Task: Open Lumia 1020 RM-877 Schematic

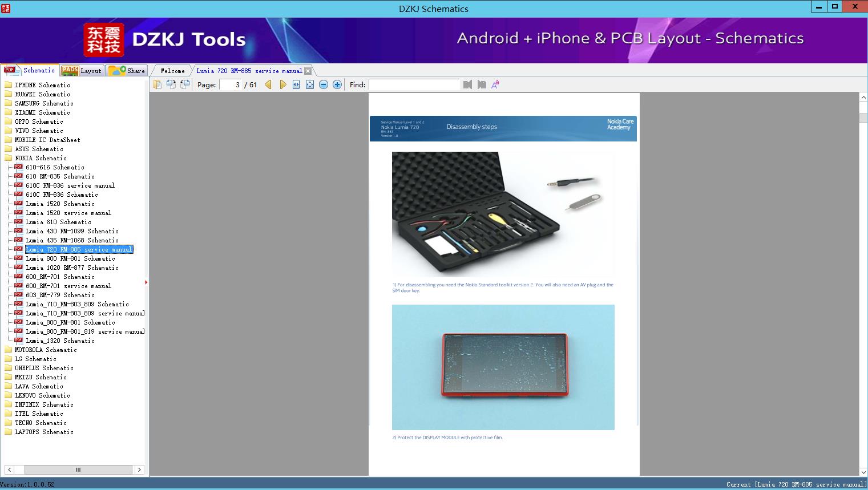Action: [72, 268]
